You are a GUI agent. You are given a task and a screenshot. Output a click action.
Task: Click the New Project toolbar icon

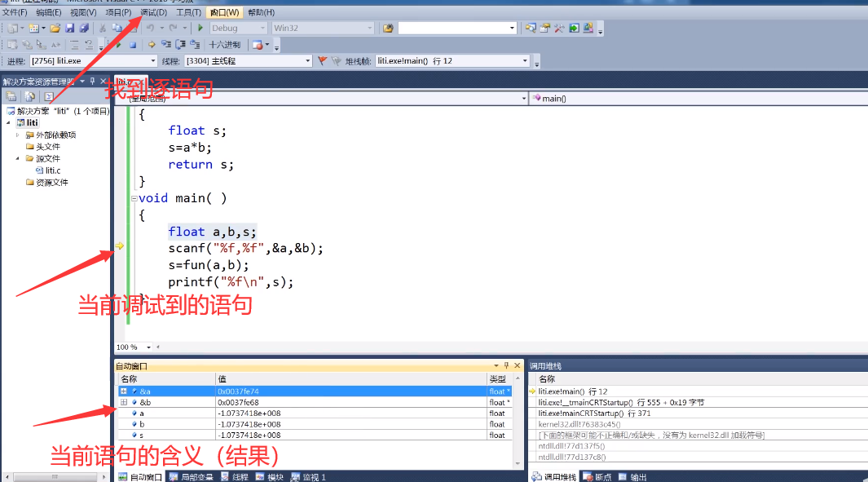(13, 28)
